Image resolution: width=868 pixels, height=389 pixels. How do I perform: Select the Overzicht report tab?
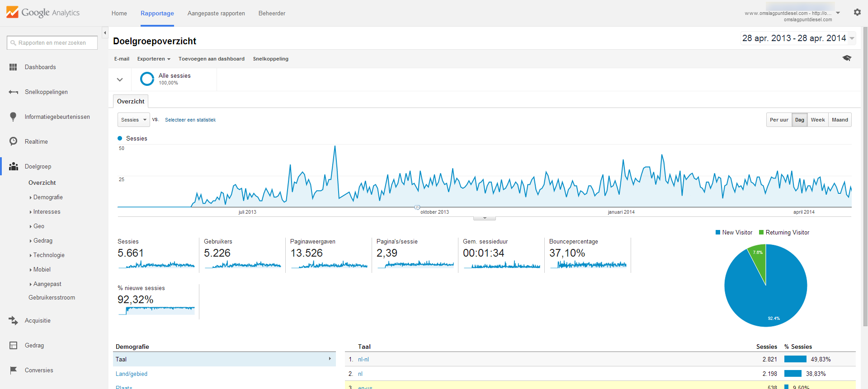[131, 101]
